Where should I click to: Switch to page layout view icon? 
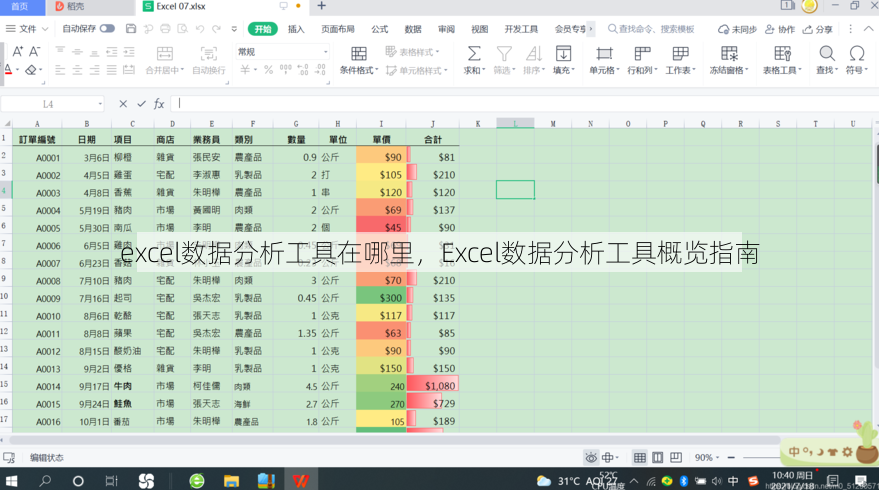pos(658,457)
